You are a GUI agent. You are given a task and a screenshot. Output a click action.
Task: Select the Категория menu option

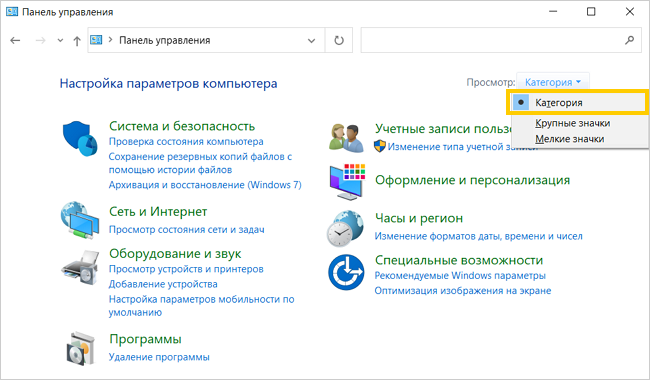(x=577, y=102)
